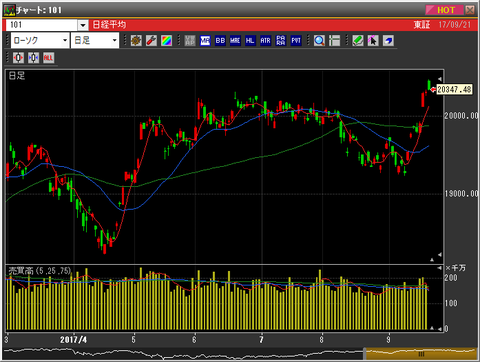Open the 日足 timeframe dropdown
The width and height of the screenshot is (480, 362).
[x=95, y=40]
